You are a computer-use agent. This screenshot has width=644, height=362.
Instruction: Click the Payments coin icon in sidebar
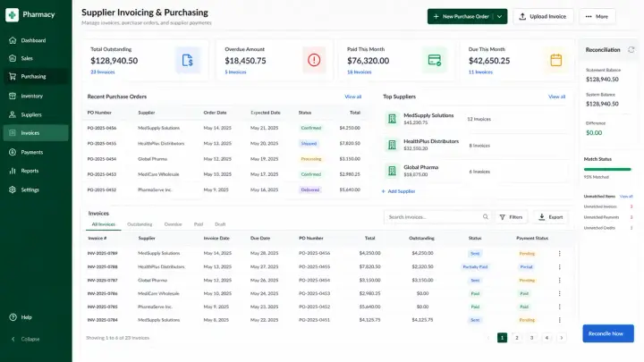coord(13,152)
